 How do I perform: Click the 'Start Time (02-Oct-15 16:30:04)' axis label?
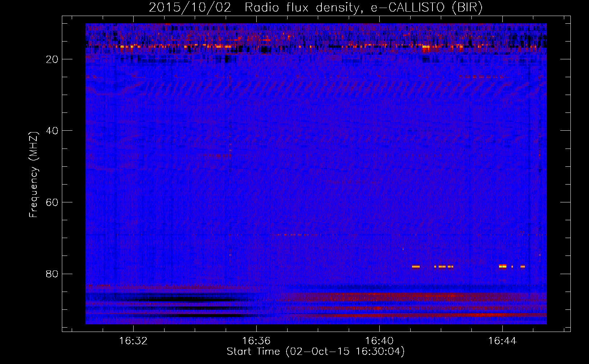316,352
